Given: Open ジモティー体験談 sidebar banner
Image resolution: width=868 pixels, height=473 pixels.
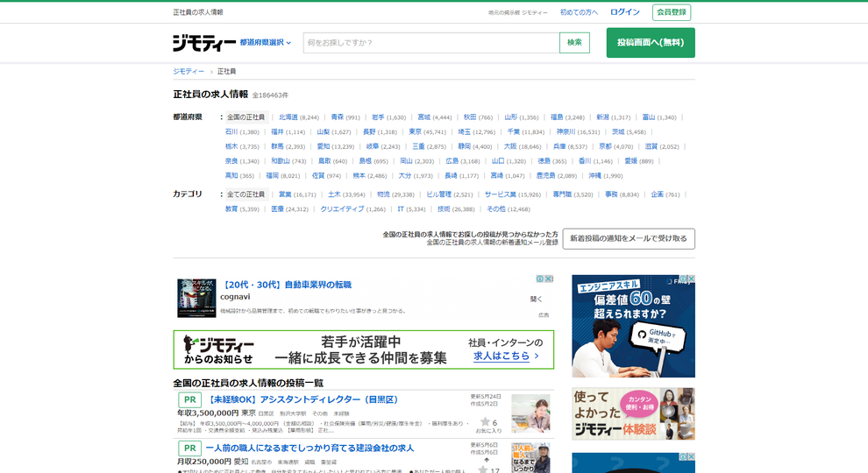Looking at the screenshot, I should coord(633,413).
